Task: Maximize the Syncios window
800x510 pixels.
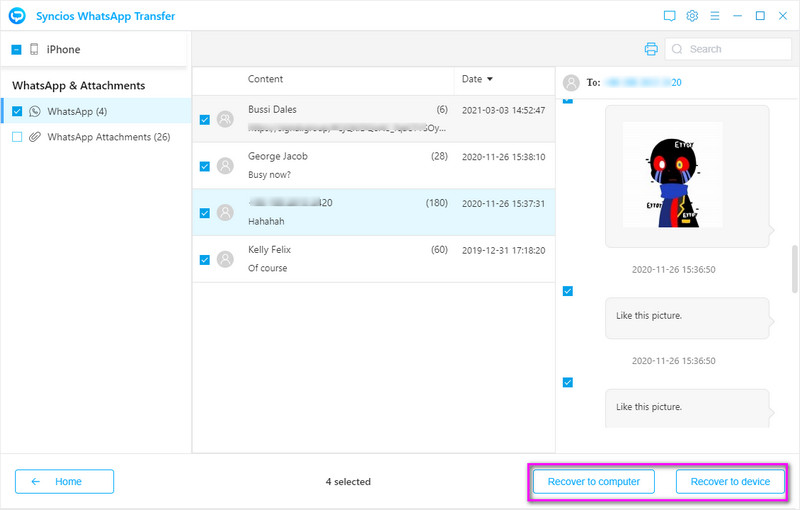Action: (760, 16)
